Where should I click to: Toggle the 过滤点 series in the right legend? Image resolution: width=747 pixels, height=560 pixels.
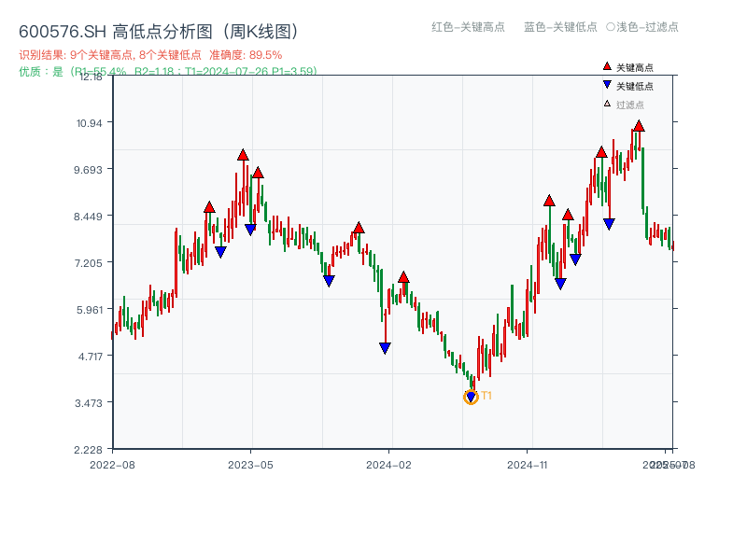[x=624, y=105]
